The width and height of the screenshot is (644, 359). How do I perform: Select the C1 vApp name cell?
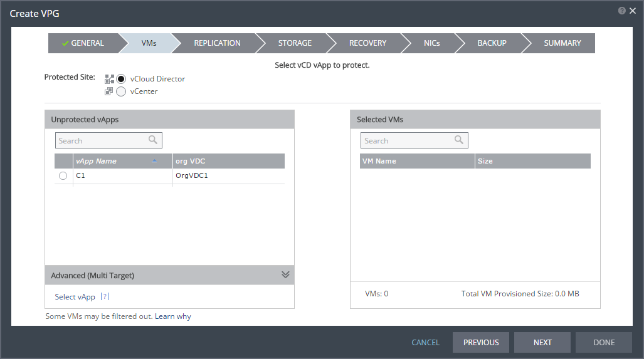[x=122, y=175]
